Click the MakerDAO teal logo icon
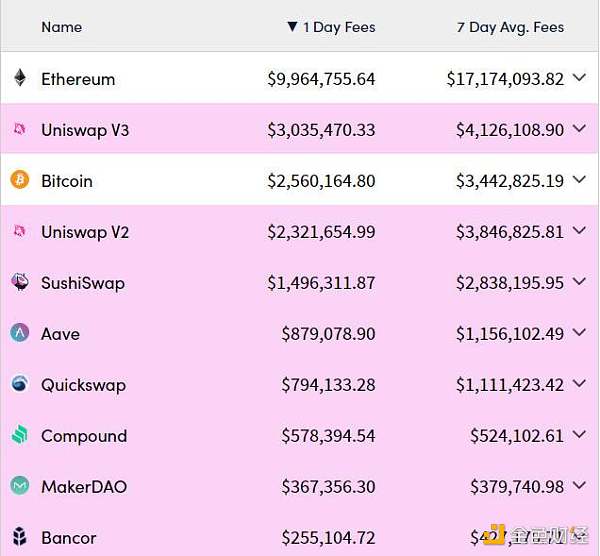Image resolution: width=600 pixels, height=556 pixels. 20,486
